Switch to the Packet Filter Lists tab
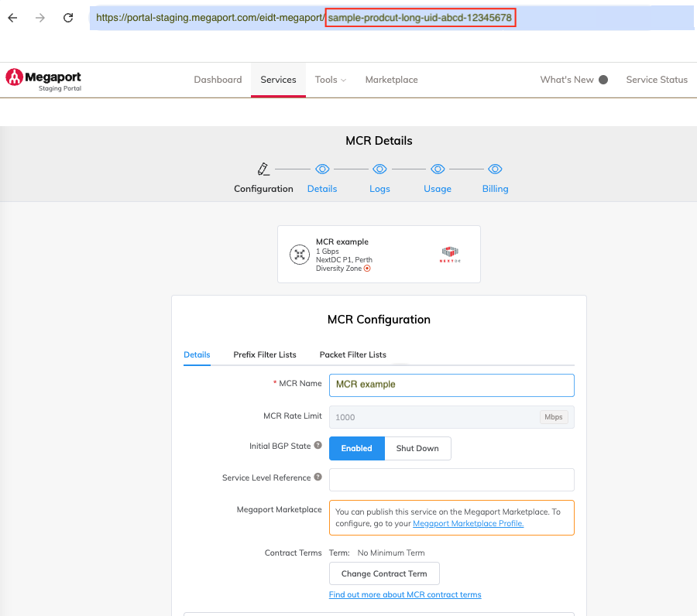This screenshot has height=616, width=697. (x=352, y=354)
